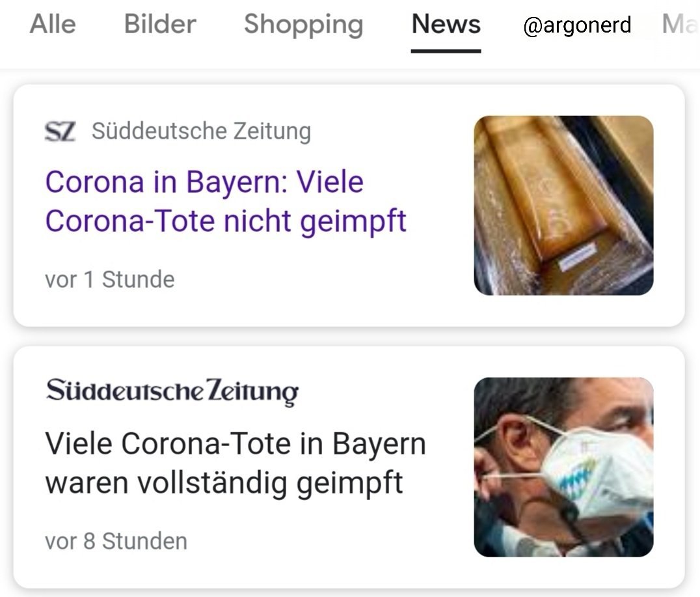The image size is (700, 597).
Task: Click the grey Süddeutsche Zeitung source name
Action: 201,132
